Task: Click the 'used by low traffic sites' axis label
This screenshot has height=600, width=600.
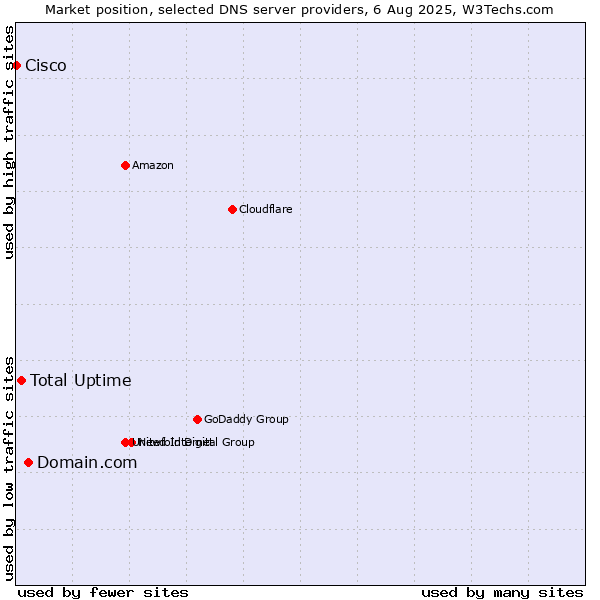Action: pyautogui.click(x=8, y=469)
